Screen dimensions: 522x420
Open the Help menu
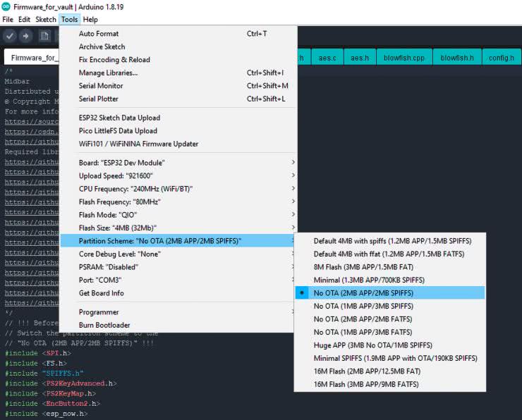(90, 19)
